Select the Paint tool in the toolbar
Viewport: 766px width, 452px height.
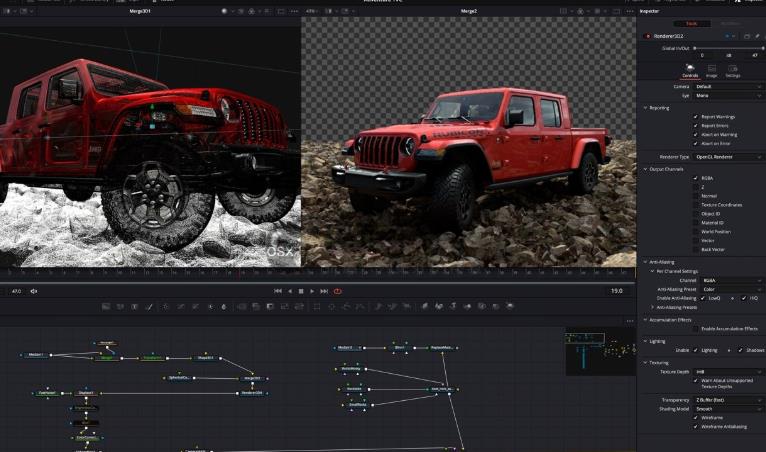click(x=149, y=306)
